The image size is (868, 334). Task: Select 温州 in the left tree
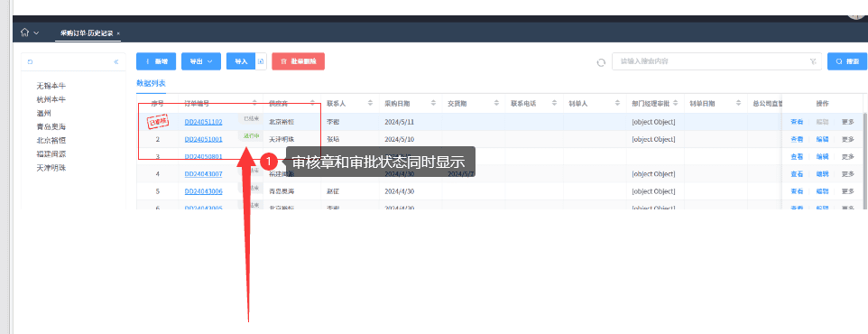[43, 113]
